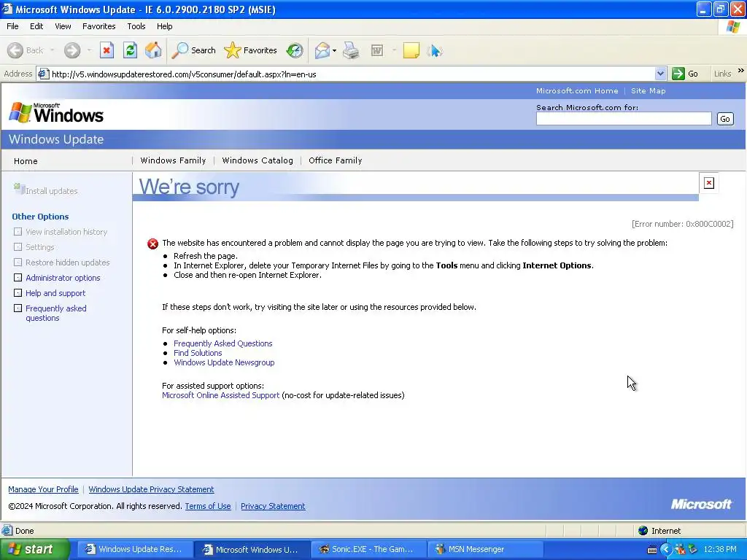Select Administrator options in sidebar
Viewport: 747px width, 560px height.
(x=63, y=278)
